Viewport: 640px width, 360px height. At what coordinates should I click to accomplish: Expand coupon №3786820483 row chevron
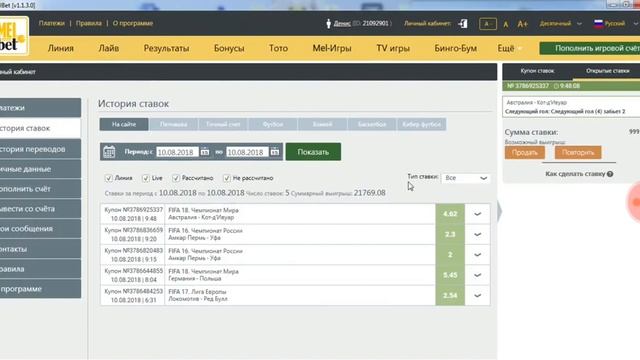[x=478, y=255]
